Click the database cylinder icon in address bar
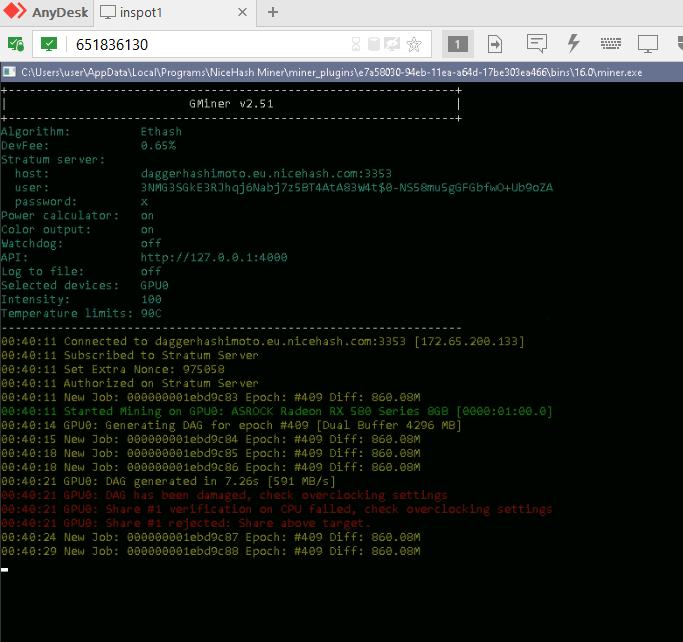This screenshot has width=683, height=642. click(x=374, y=44)
